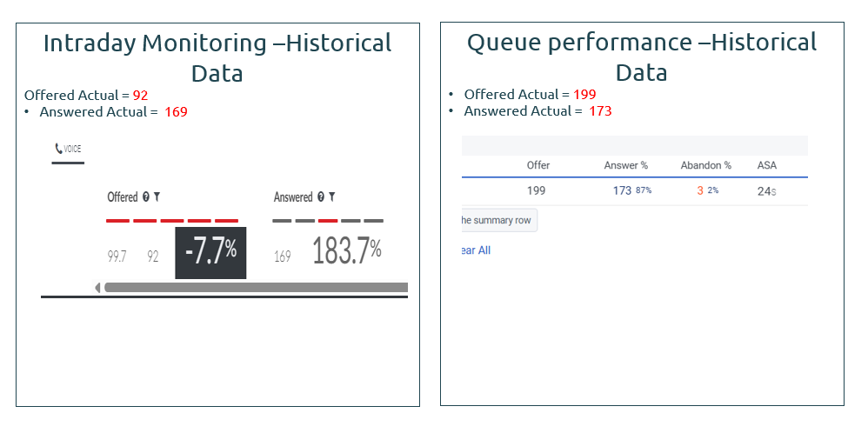Viewport: 868px width, 433px height.
Task: Click the left arrow of horizontal scrollbar
Action: pyautogui.click(x=97, y=287)
